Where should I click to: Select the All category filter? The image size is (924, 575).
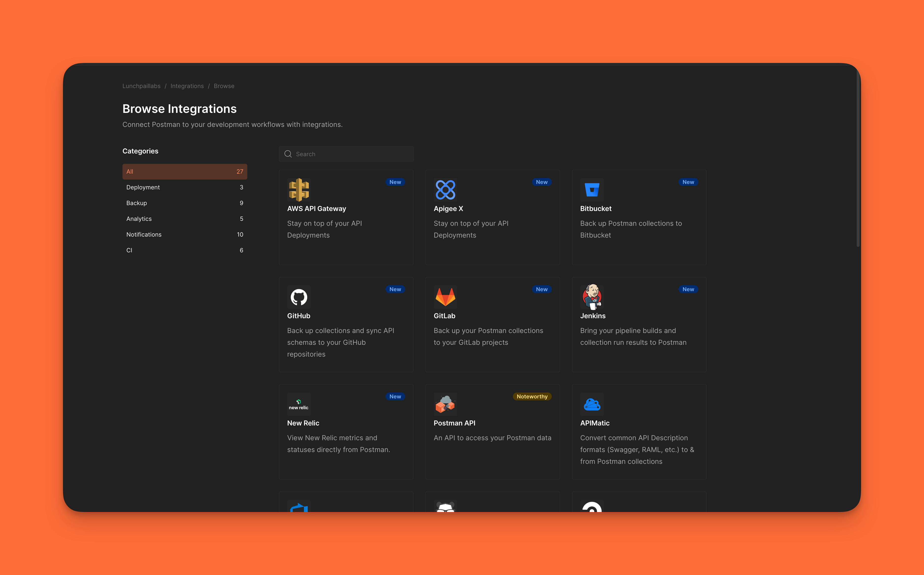click(x=184, y=171)
